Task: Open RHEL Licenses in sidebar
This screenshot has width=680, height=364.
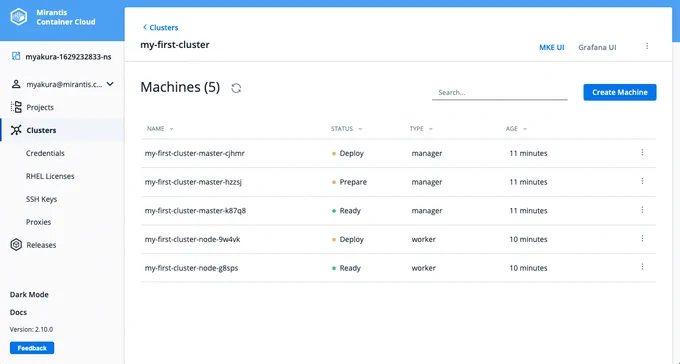Action: coord(50,176)
